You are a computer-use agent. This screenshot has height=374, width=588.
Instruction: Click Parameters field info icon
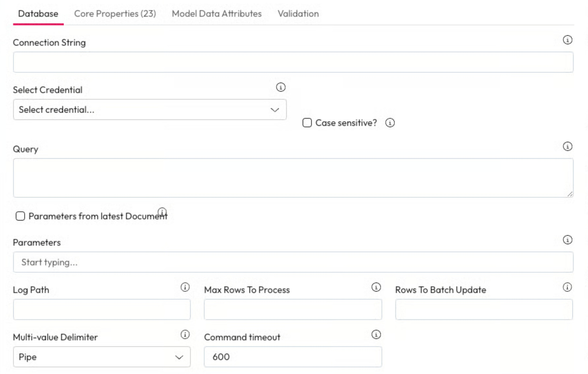pyautogui.click(x=567, y=240)
